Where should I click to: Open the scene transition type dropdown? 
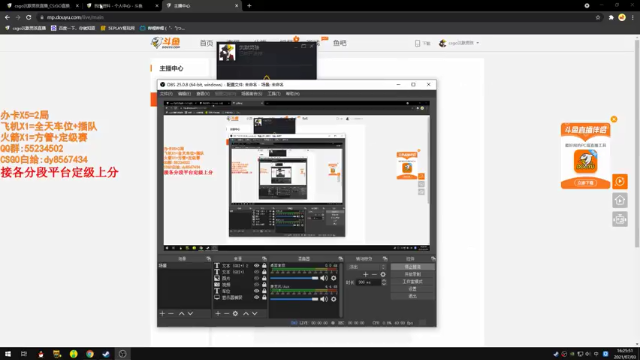point(366,267)
